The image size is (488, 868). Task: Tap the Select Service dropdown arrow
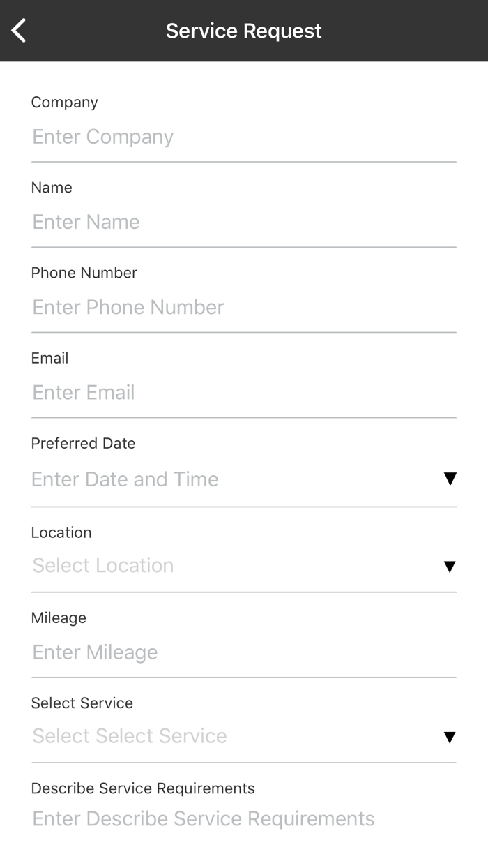click(x=450, y=738)
